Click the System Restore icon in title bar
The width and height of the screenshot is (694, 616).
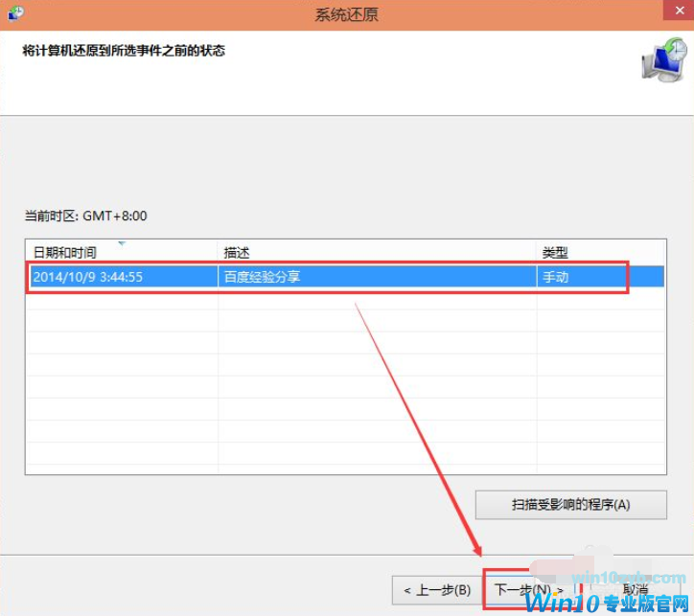coord(13,14)
